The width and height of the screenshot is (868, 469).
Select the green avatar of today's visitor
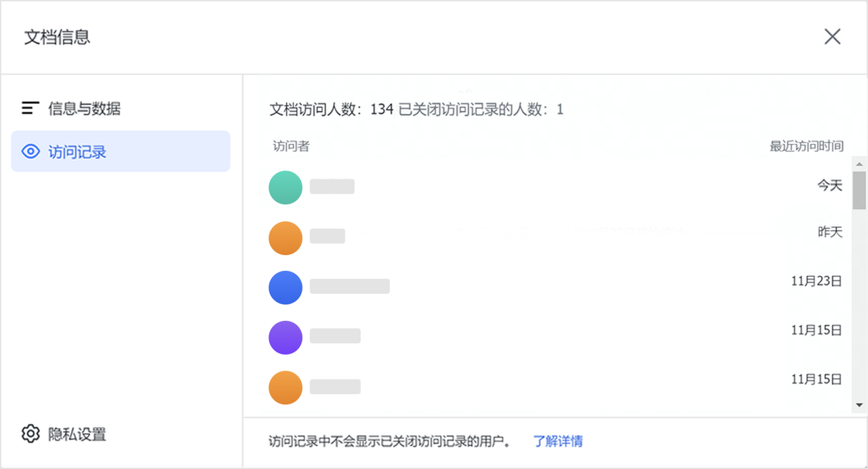point(285,187)
